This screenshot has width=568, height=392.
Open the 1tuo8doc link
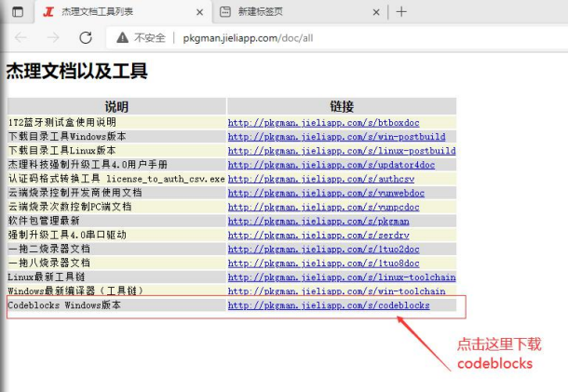[x=323, y=264]
